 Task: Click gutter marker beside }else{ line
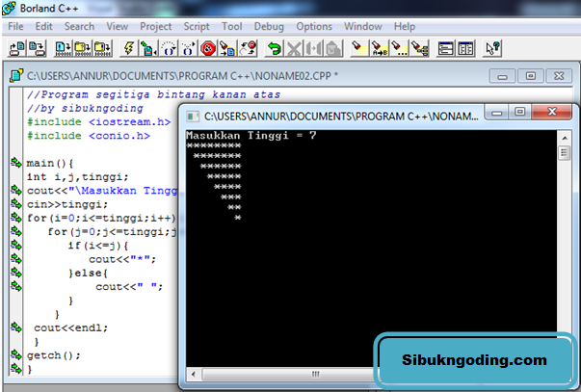click(16, 273)
